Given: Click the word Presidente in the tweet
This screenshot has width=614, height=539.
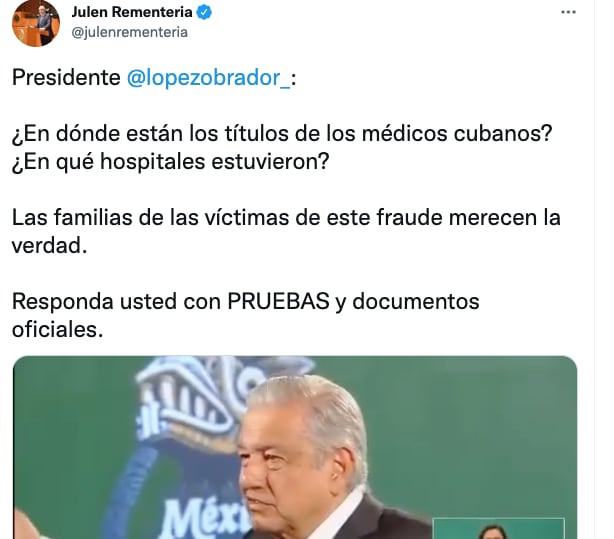Looking at the screenshot, I should pos(66,77).
